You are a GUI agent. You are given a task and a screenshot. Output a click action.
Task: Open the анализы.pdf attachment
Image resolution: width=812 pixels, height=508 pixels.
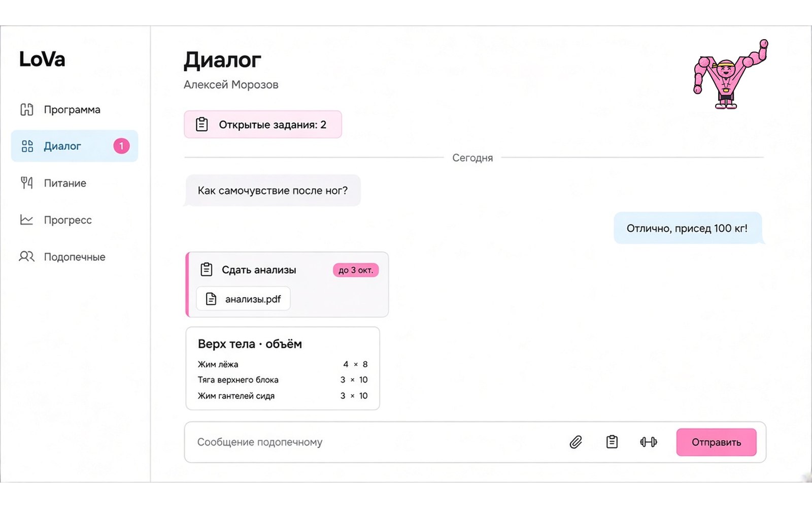(x=243, y=299)
